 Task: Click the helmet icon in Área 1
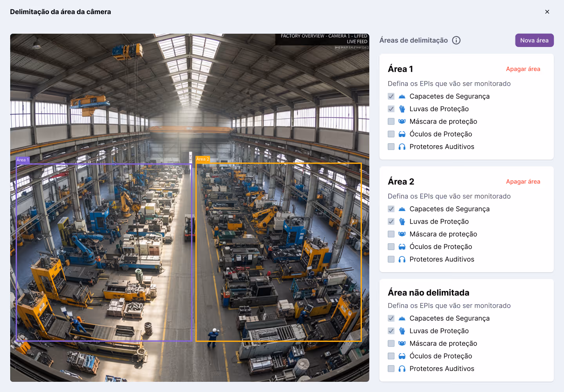(402, 96)
